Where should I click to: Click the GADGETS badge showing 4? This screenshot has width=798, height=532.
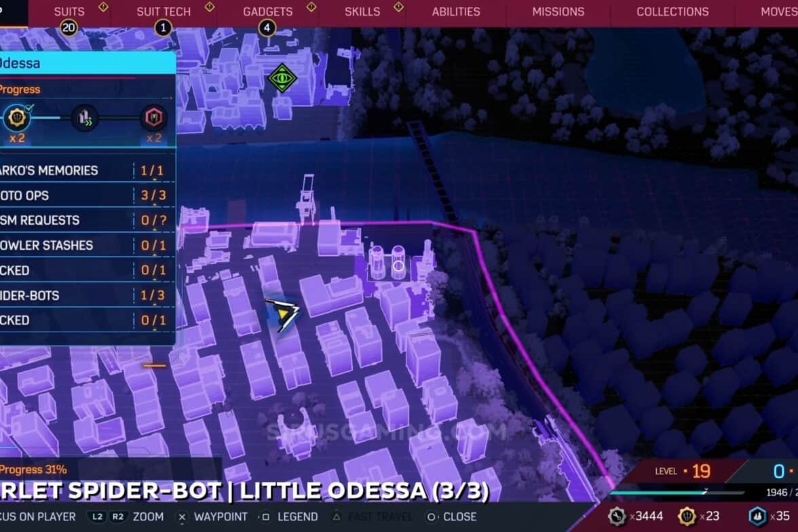(267, 28)
